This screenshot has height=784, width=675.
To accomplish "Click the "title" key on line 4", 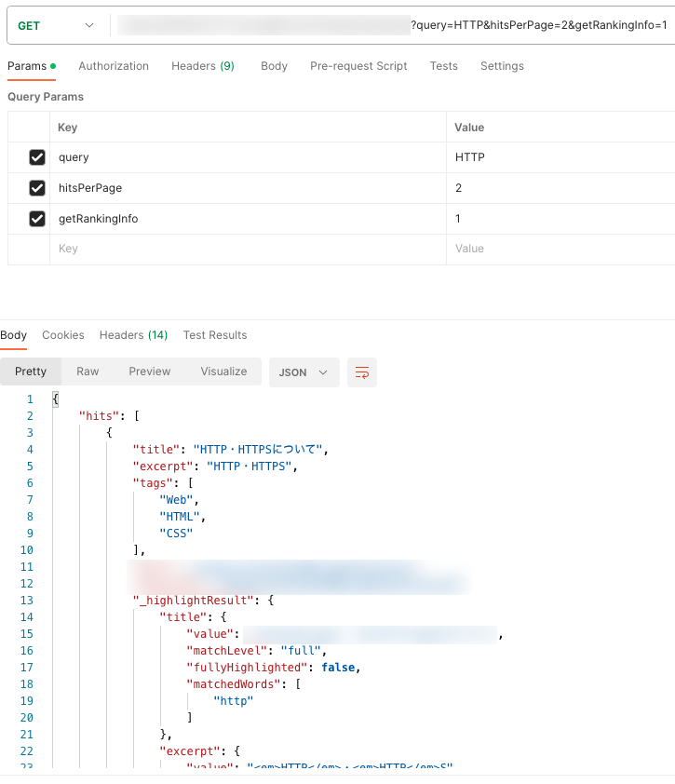I will click(x=156, y=450).
